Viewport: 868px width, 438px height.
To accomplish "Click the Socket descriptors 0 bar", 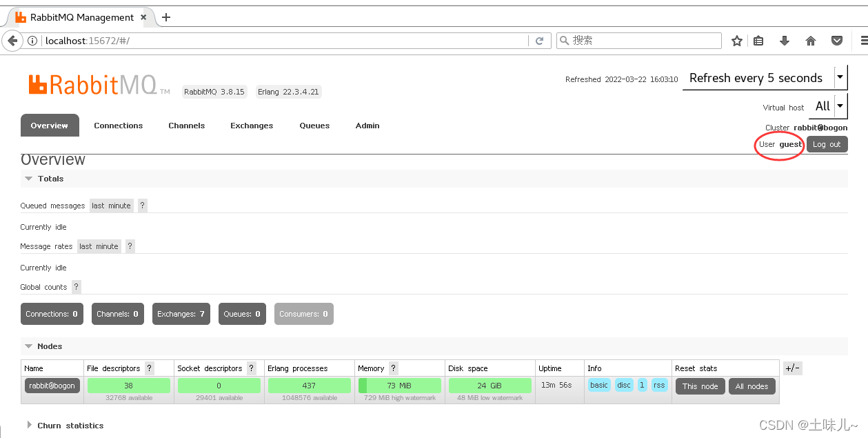I will (x=219, y=386).
